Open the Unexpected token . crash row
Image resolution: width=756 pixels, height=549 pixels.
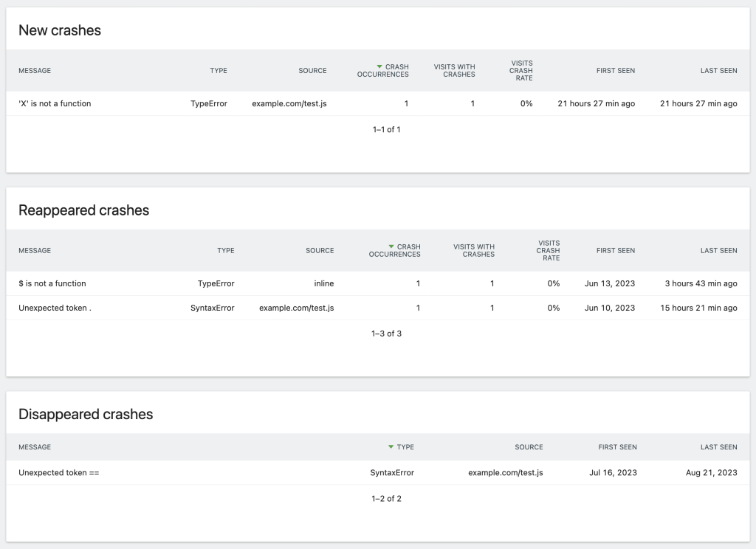point(52,308)
